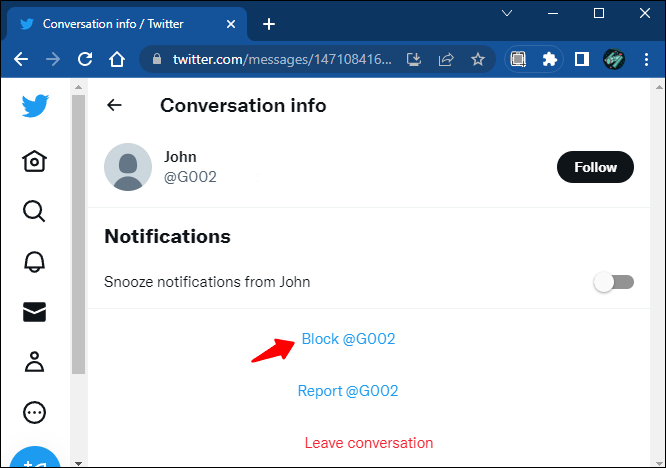The width and height of the screenshot is (666, 468).
Task: Click the browser home icon
Action: 117,59
